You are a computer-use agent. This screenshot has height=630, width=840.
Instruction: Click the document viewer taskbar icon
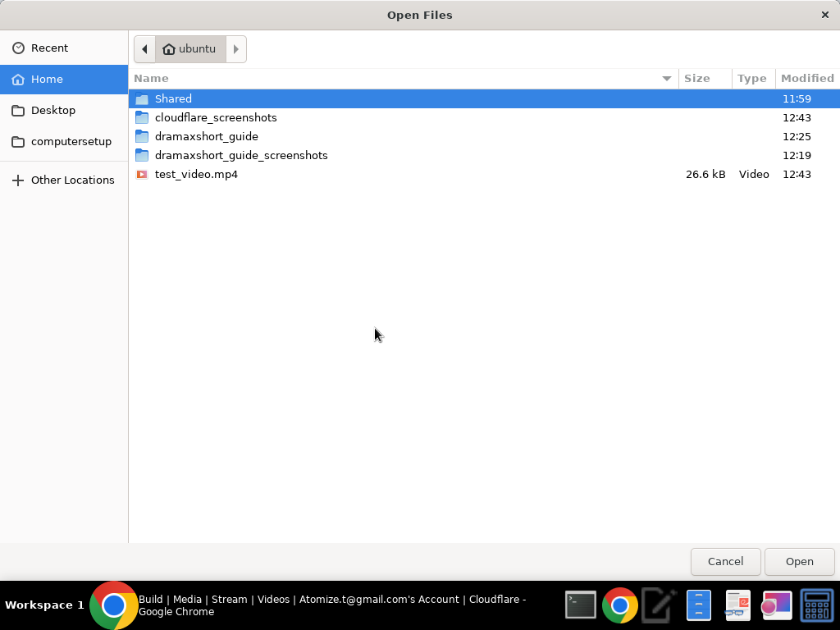[x=737, y=605]
